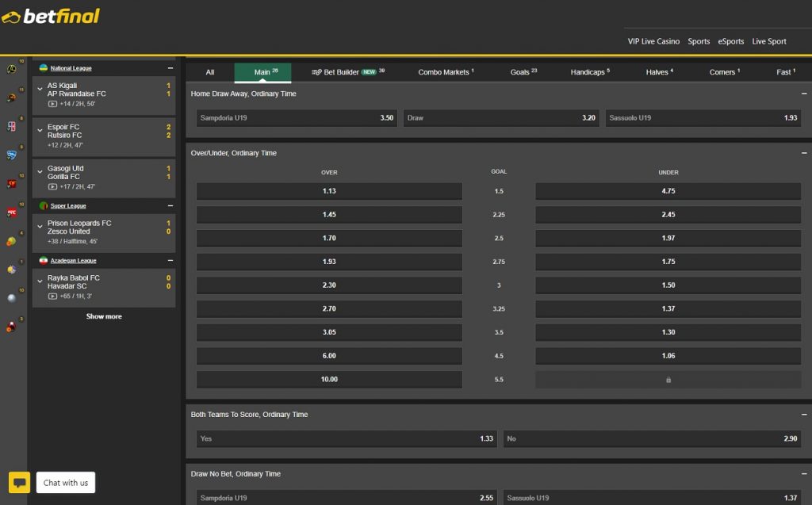812x505 pixels.
Task: Go to VIP Live Casino
Action: click(653, 41)
